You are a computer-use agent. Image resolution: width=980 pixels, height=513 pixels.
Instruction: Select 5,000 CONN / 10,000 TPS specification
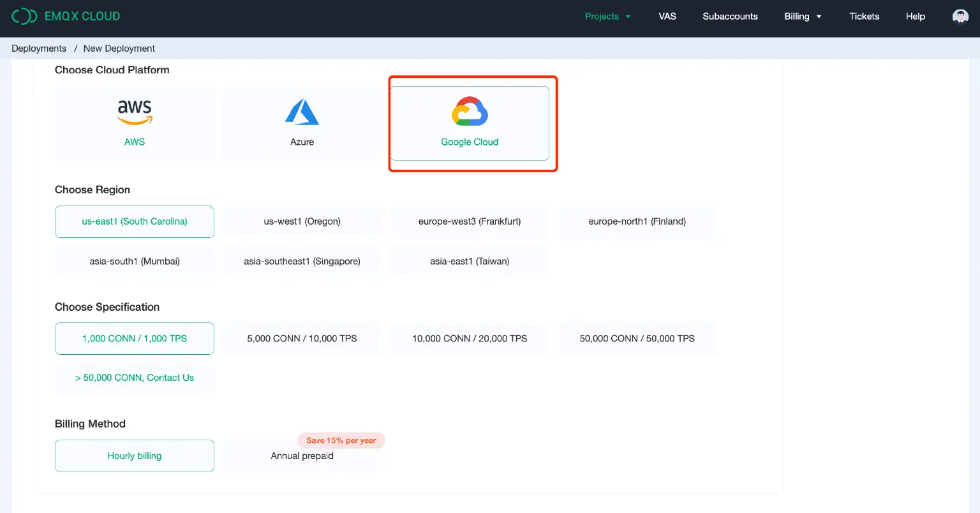302,338
